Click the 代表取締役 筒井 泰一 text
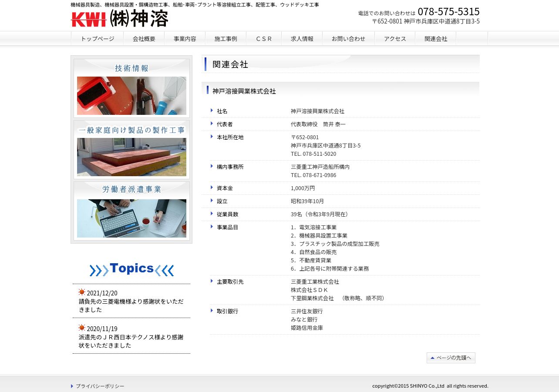 pyautogui.click(x=318, y=124)
